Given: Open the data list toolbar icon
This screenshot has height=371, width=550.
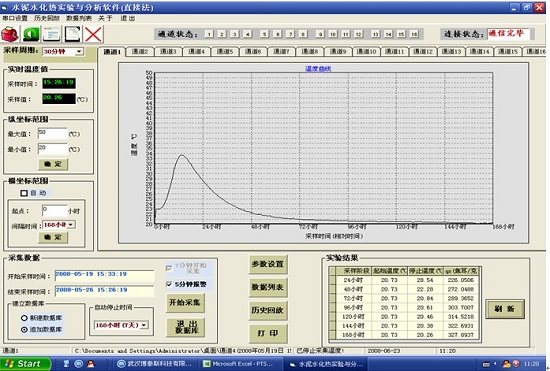Looking at the screenshot, I should point(52,34).
